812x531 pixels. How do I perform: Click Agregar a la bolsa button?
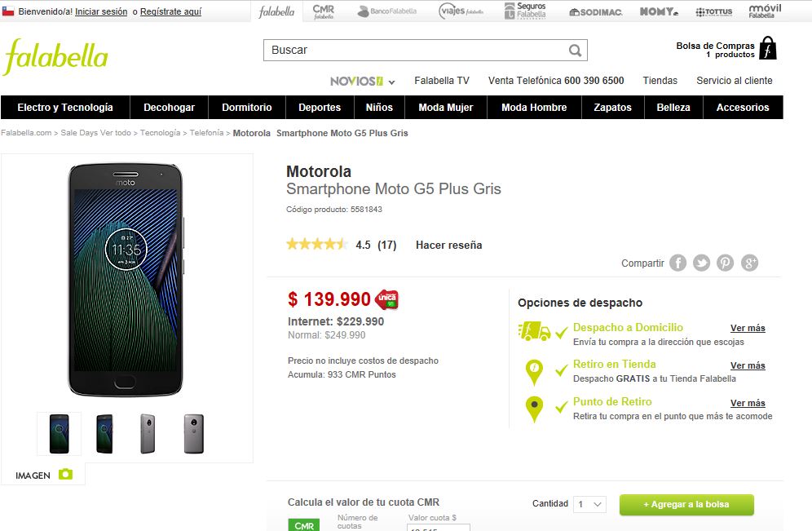(x=686, y=504)
